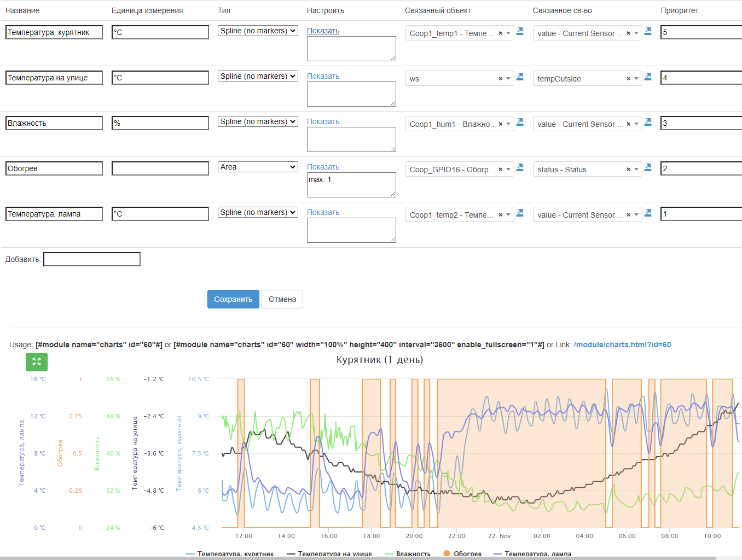Open the Area type dropdown for Обогрев
Image resolution: width=742 pixels, height=560 pixels.
pos(258,167)
